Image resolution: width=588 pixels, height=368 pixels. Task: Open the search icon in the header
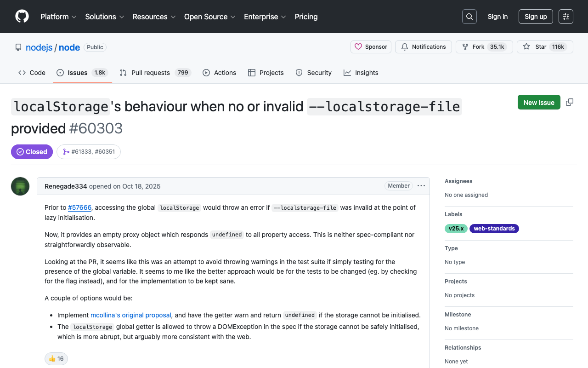469,16
